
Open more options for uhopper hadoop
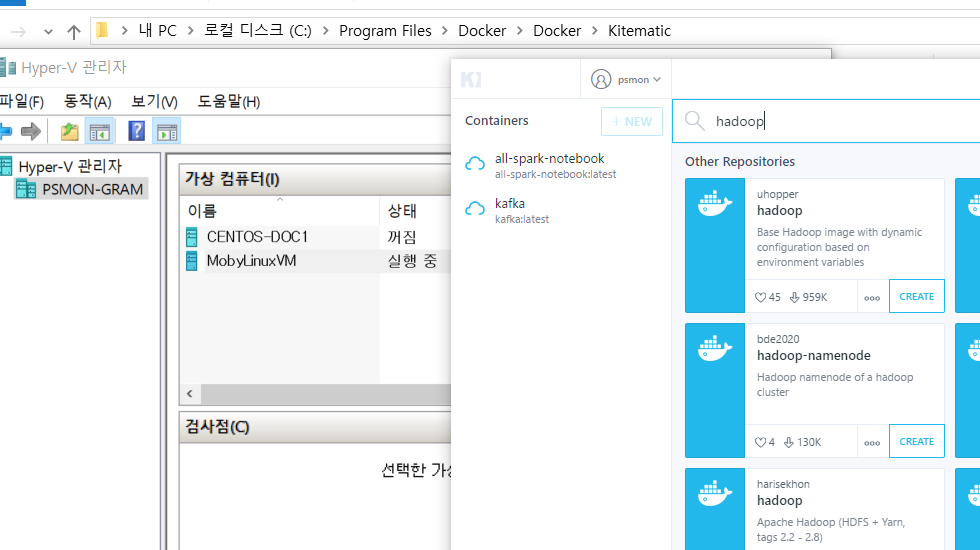coord(872,297)
